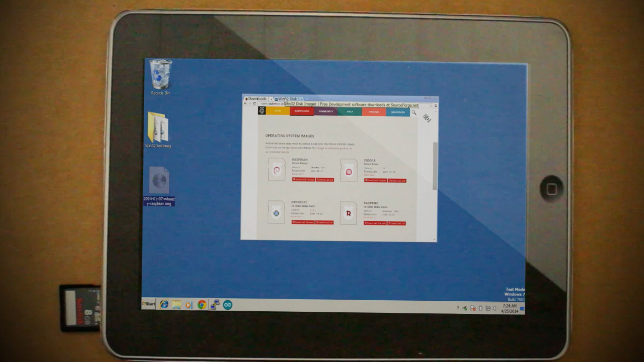This screenshot has width=644, height=362.
Task: Click Download ZIP under RaspBMC
Action: [396, 223]
